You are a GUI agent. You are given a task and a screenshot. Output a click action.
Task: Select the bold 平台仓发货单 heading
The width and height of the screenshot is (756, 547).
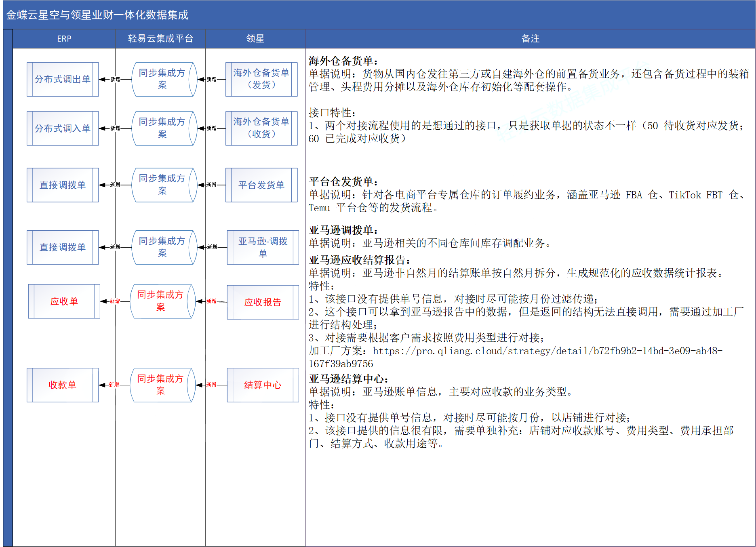pos(343,181)
